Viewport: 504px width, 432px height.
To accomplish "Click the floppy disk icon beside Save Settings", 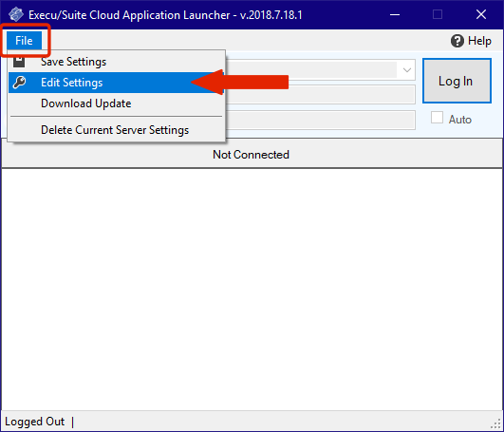I will (19, 62).
